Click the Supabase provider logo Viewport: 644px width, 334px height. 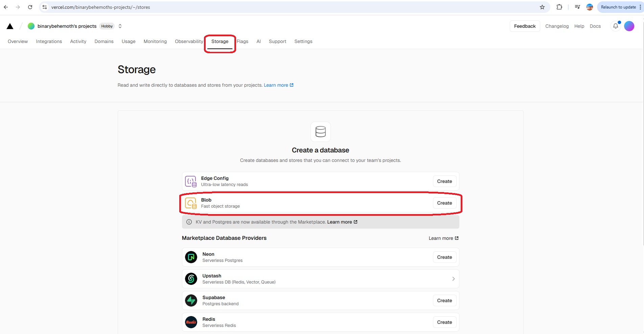point(191,300)
